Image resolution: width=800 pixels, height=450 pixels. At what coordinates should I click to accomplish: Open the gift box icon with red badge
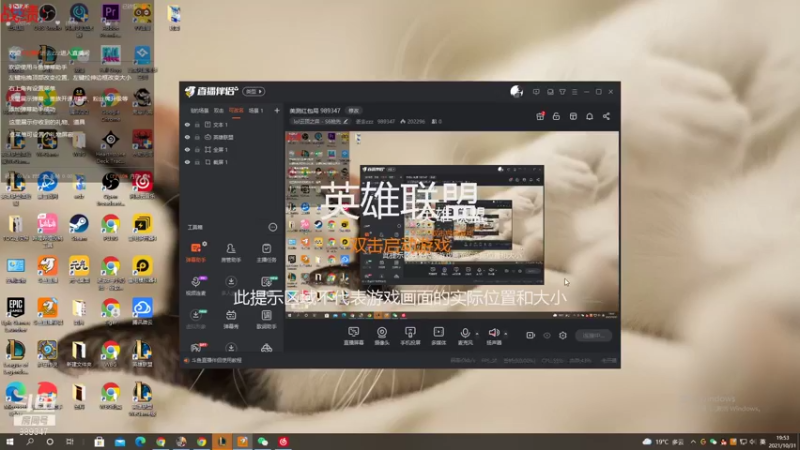pos(540,116)
